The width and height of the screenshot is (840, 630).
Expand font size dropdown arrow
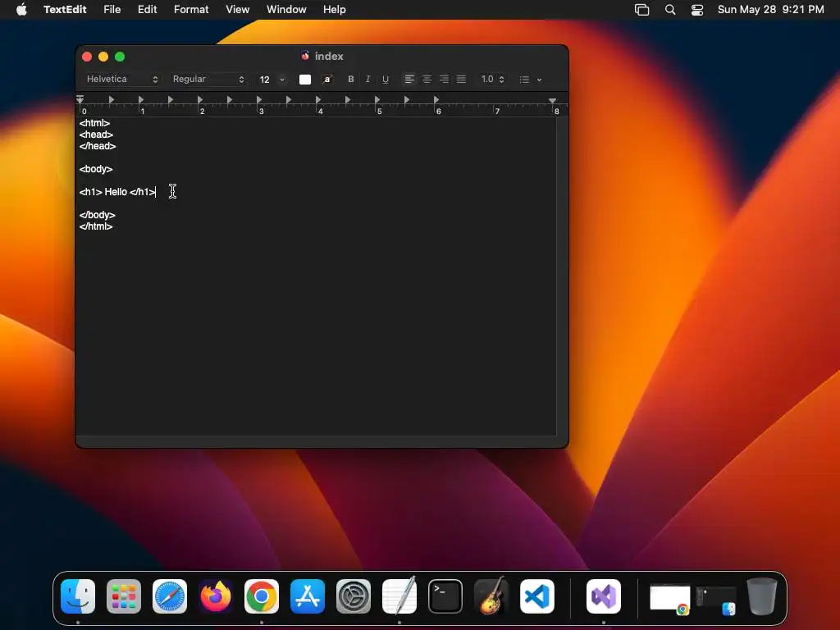[282, 80]
